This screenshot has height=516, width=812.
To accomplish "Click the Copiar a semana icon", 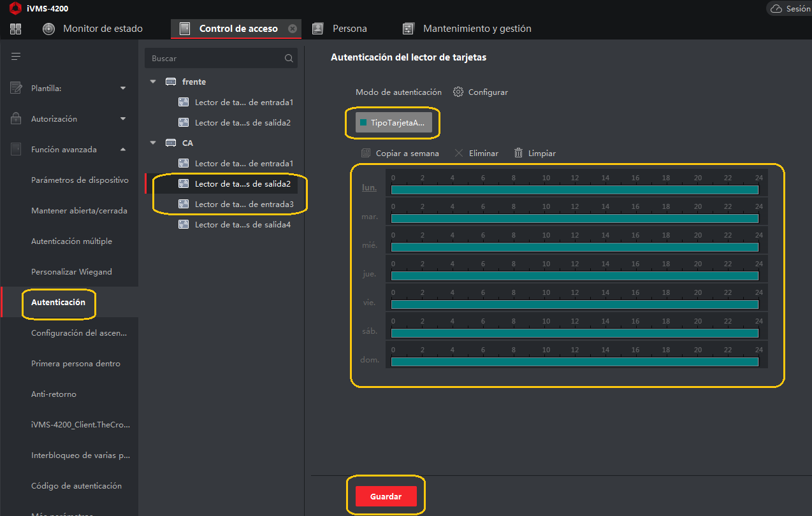I will pos(366,153).
